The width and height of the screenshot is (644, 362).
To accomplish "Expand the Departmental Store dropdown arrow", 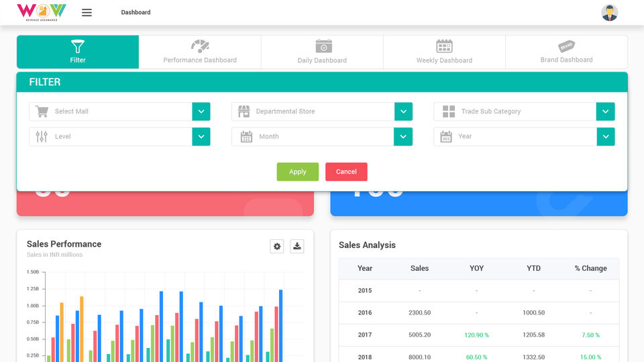I will pos(403,111).
